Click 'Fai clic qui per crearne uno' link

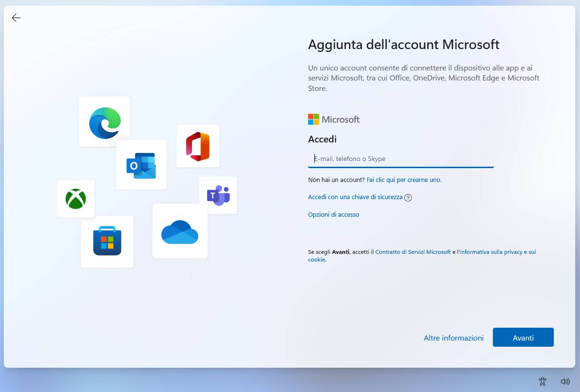pos(404,180)
